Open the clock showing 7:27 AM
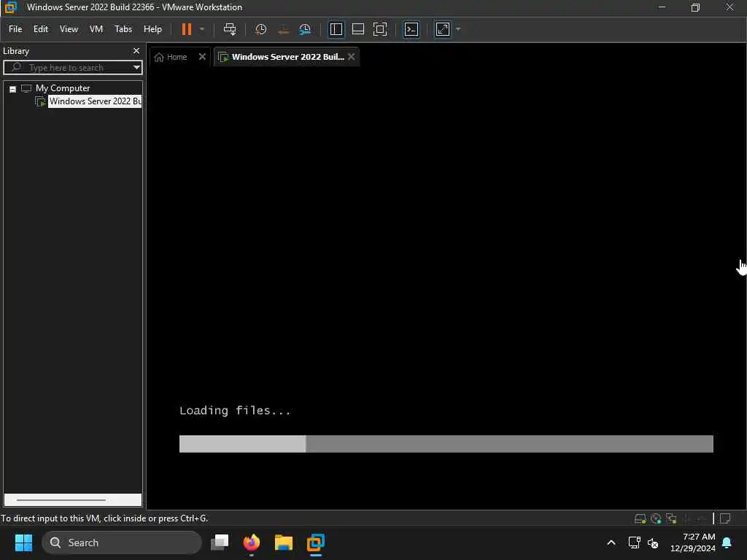747x560 pixels. 692,542
